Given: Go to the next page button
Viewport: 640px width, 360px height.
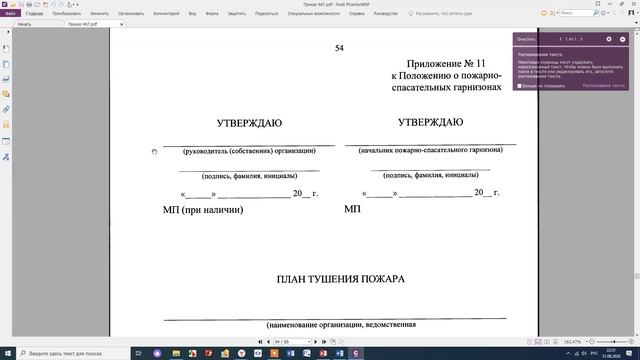Looking at the screenshot, I should pos(316,342).
